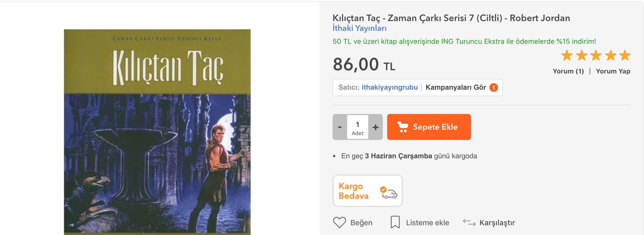Click the heart icon to like

tap(339, 223)
